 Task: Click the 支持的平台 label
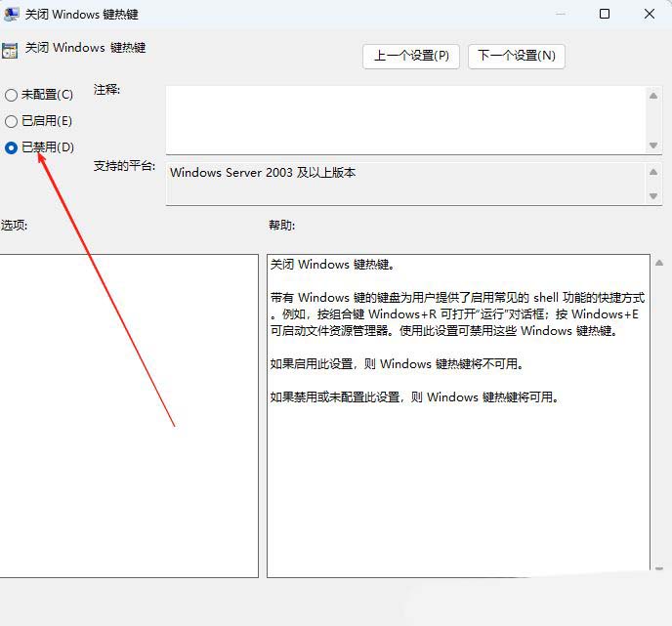coord(124,166)
